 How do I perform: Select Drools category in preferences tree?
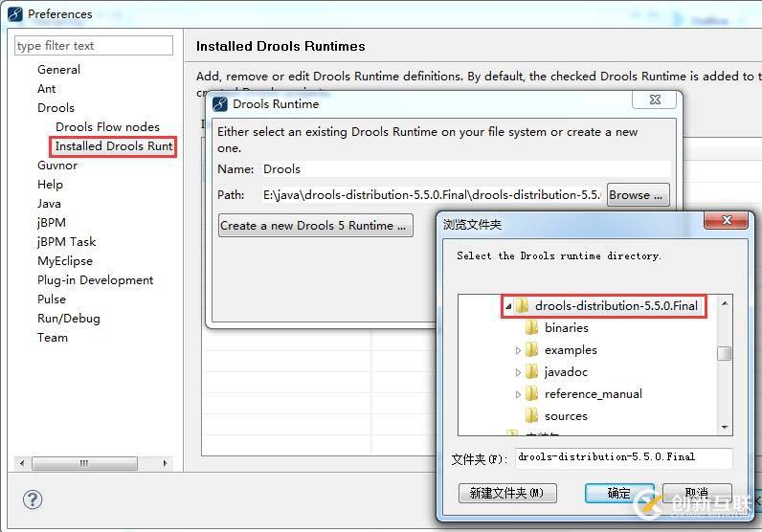56,108
